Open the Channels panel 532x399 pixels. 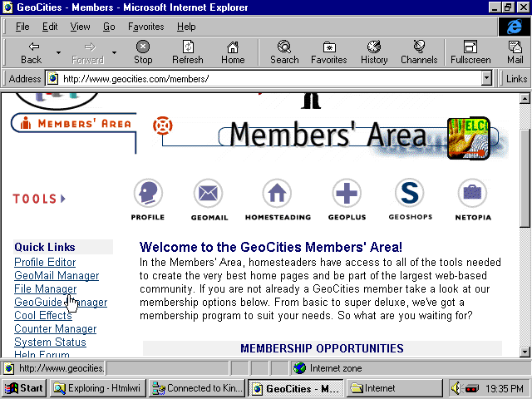point(419,52)
